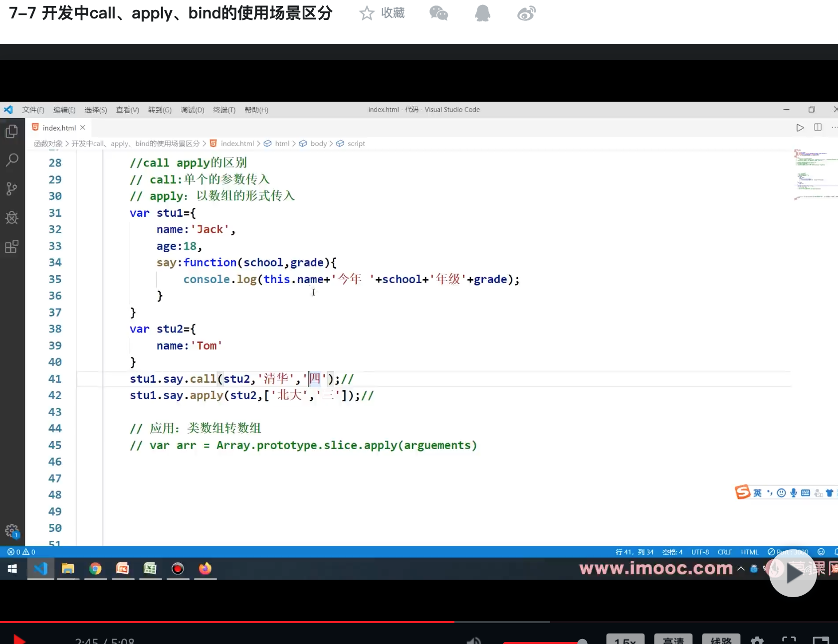Click the screen recorder red dot taskbar icon
Image resolution: width=838 pixels, height=644 pixels.
click(x=178, y=569)
